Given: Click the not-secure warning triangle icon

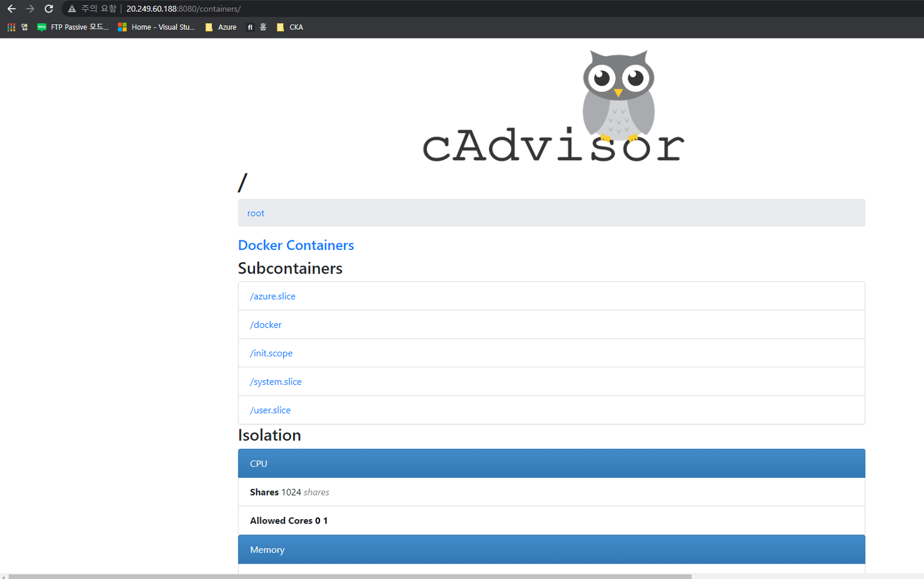Looking at the screenshot, I should point(72,9).
